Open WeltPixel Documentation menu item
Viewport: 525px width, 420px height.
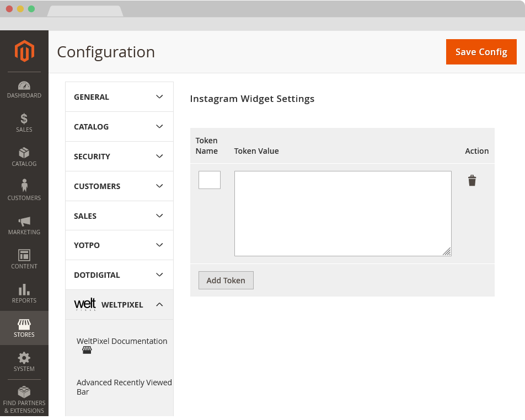pyautogui.click(x=122, y=341)
